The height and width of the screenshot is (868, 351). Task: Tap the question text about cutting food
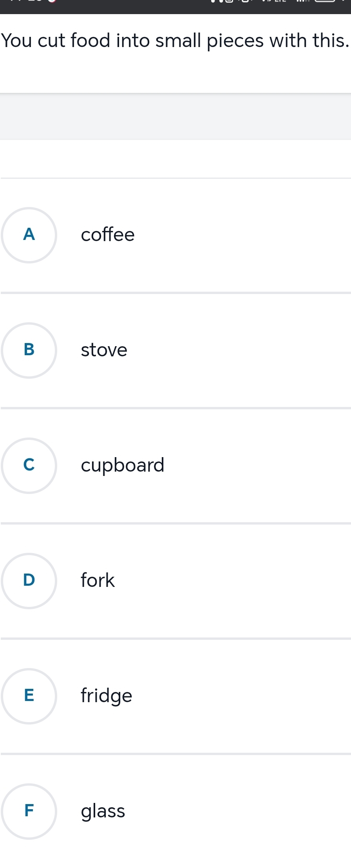coord(175,41)
